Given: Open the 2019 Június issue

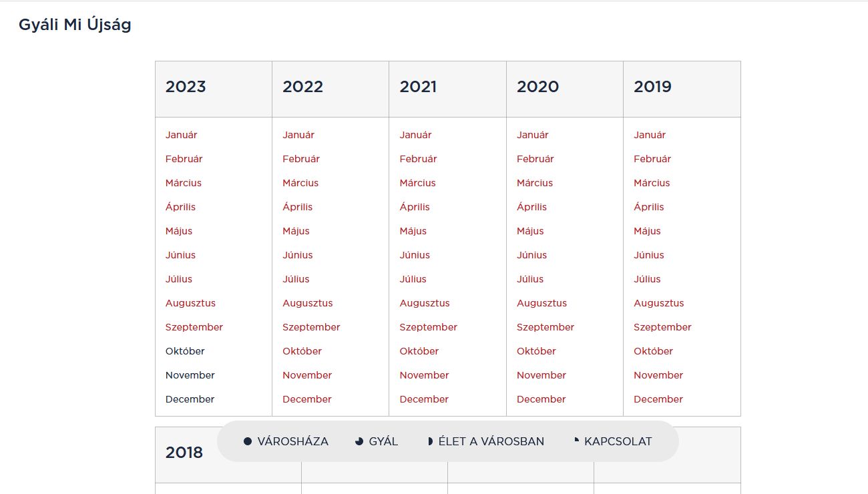Looking at the screenshot, I should [648, 255].
